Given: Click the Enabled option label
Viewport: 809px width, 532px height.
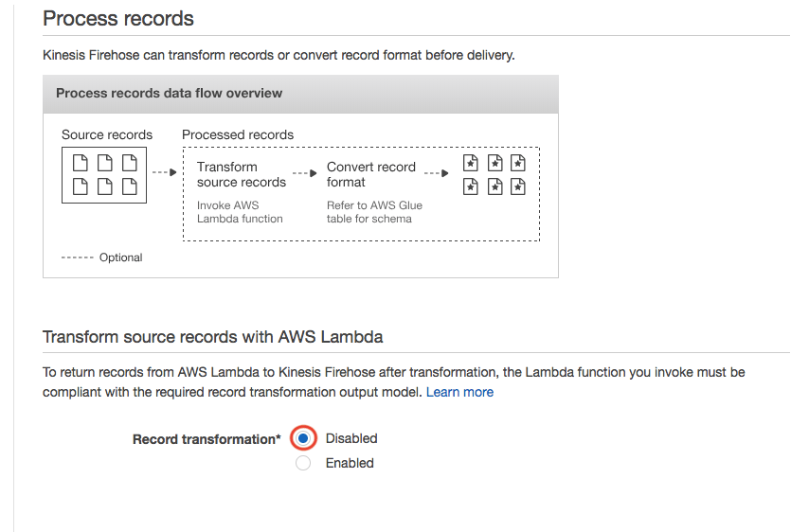Looking at the screenshot, I should (x=350, y=463).
